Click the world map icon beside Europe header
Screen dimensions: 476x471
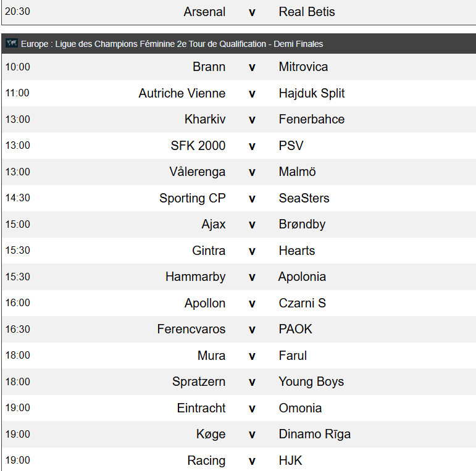tap(12, 43)
